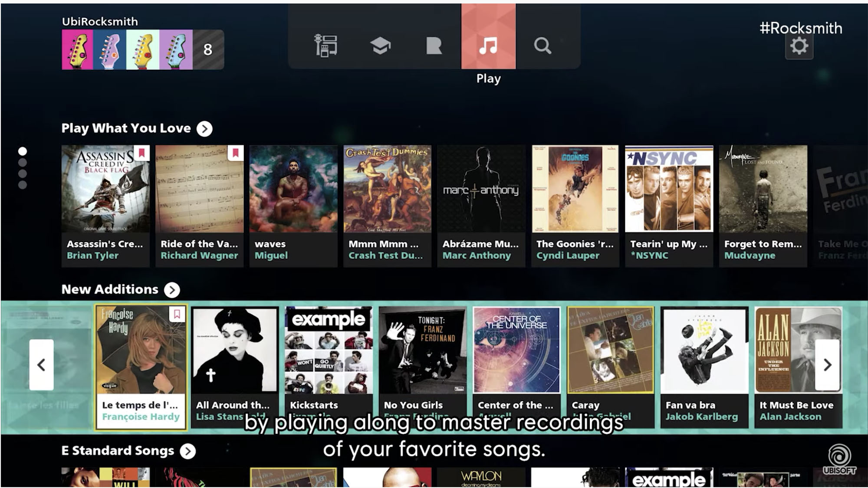Open Take Me Out by Franz Ferdinand
The width and height of the screenshot is (868, 488).
[x=841, y=206]
